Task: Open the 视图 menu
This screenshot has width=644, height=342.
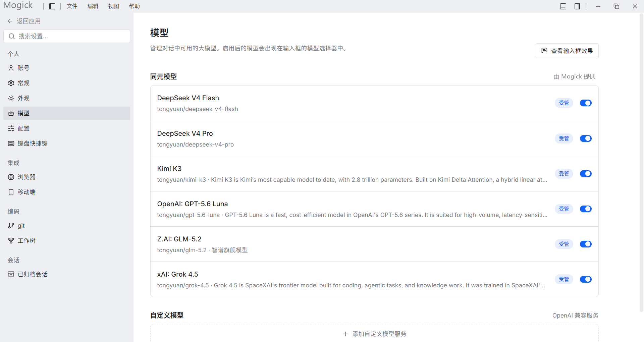Action: click(x=114, y=6)
